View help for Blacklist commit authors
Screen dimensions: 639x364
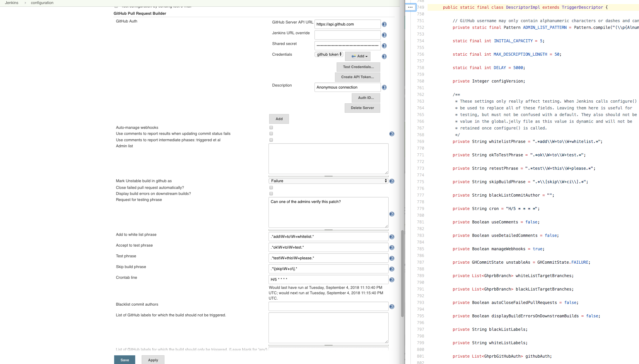click(x=392, y=306)
